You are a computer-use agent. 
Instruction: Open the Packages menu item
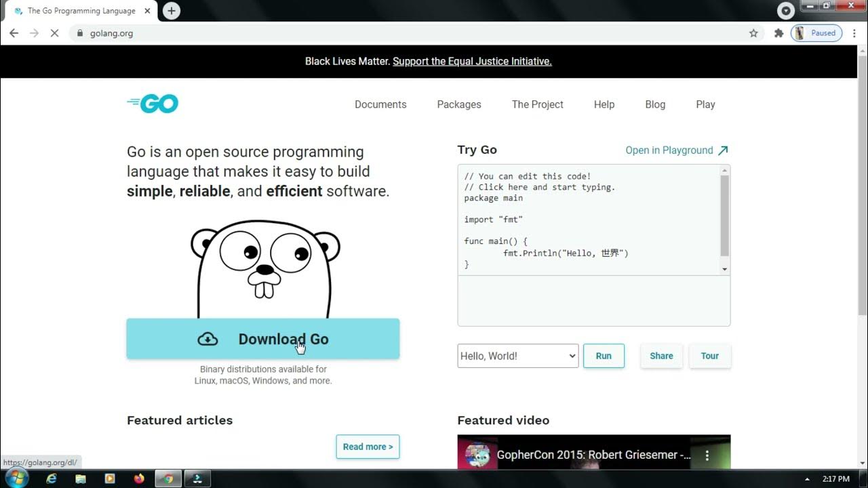pyautogui.click(x=459, y=104)
